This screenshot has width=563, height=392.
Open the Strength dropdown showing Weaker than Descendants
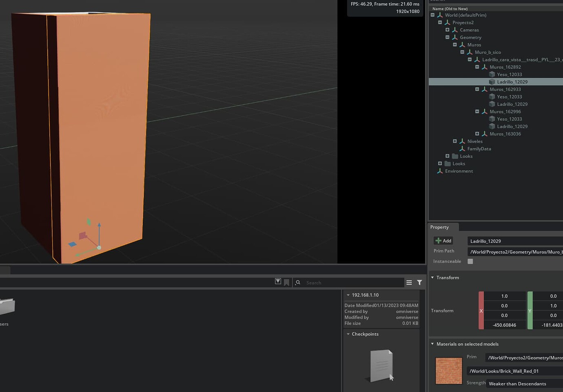pos(517,383)
